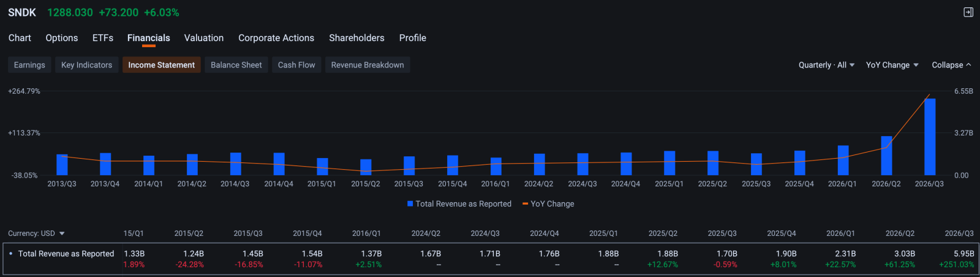980x277 pixels.
Task: Open the Shareholders tab
Action: tap(356, 38)
